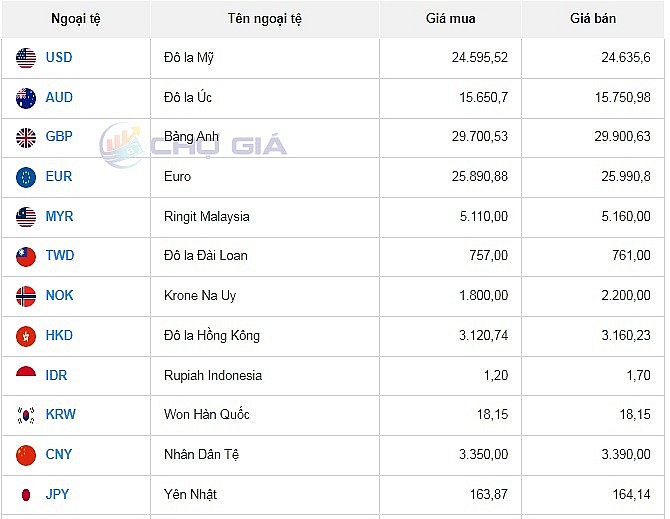The height and width of the screenshot is (519, 670).
Task: Click the Malaysian flag icon
Action: click(x=26, y=217)
